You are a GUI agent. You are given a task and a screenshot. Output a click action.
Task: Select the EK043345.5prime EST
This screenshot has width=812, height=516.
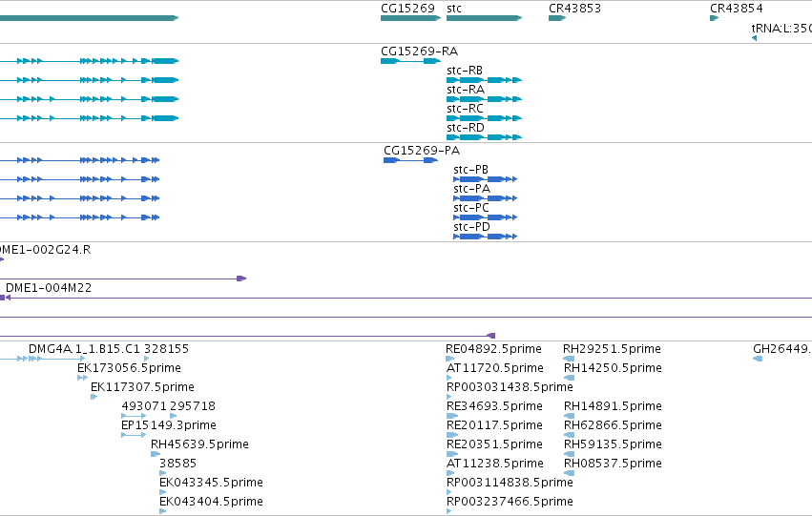(162, 492)
